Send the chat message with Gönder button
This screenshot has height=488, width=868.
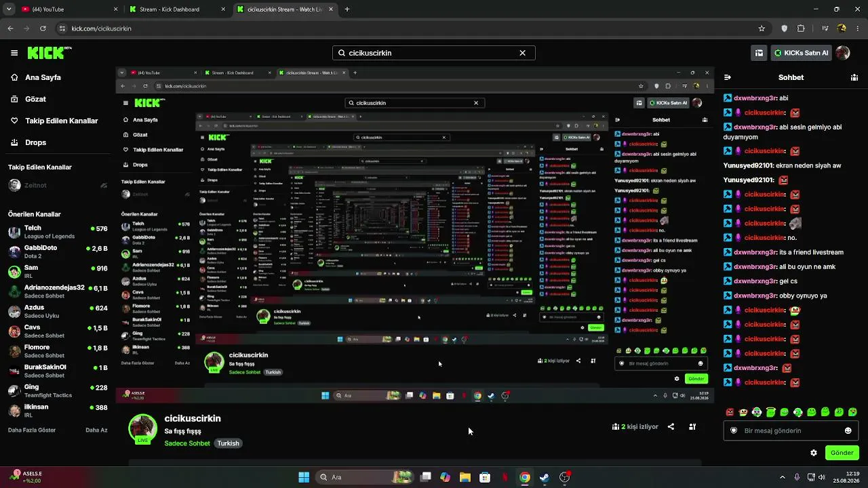[842, 453]
